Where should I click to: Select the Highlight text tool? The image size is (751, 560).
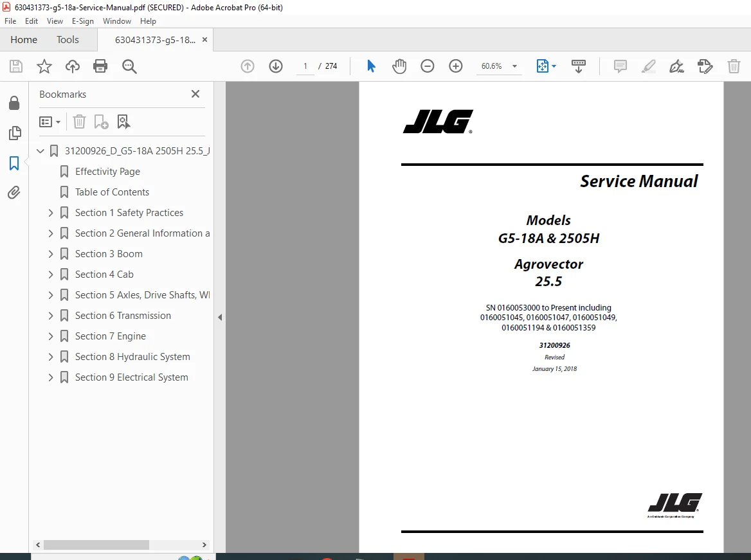point(649,66)
